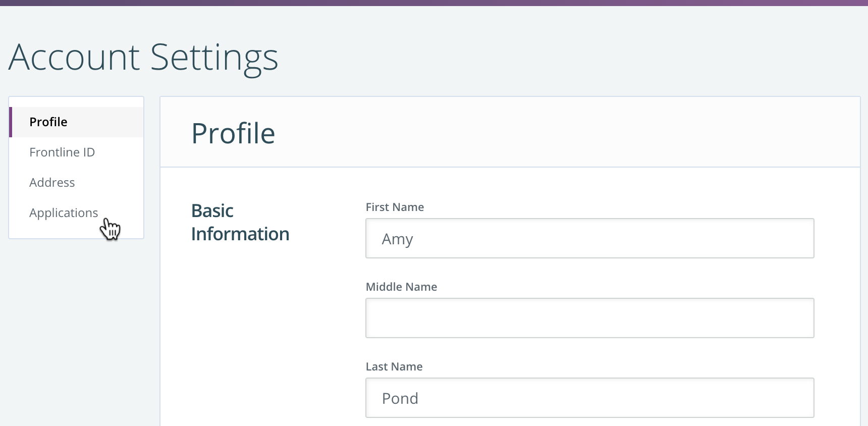Image resolution: width=868 pixels, height=426 pixels.
Task: Click the purple banner strip at top
Action: (x=434, y=3)
